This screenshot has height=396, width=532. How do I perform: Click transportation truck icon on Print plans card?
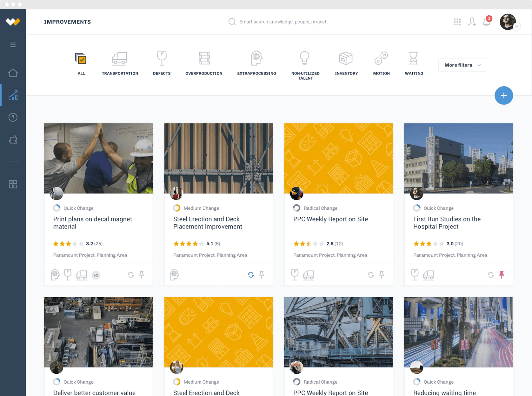[x=81, y=275]
